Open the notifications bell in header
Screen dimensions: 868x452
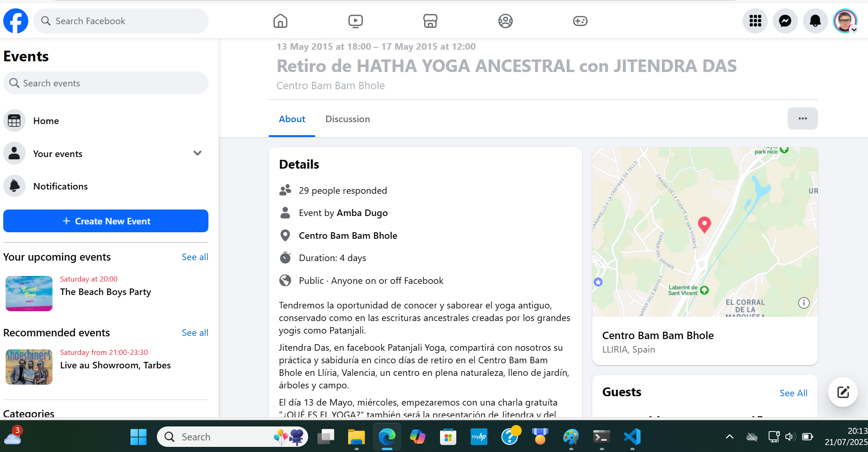[816, 21]
